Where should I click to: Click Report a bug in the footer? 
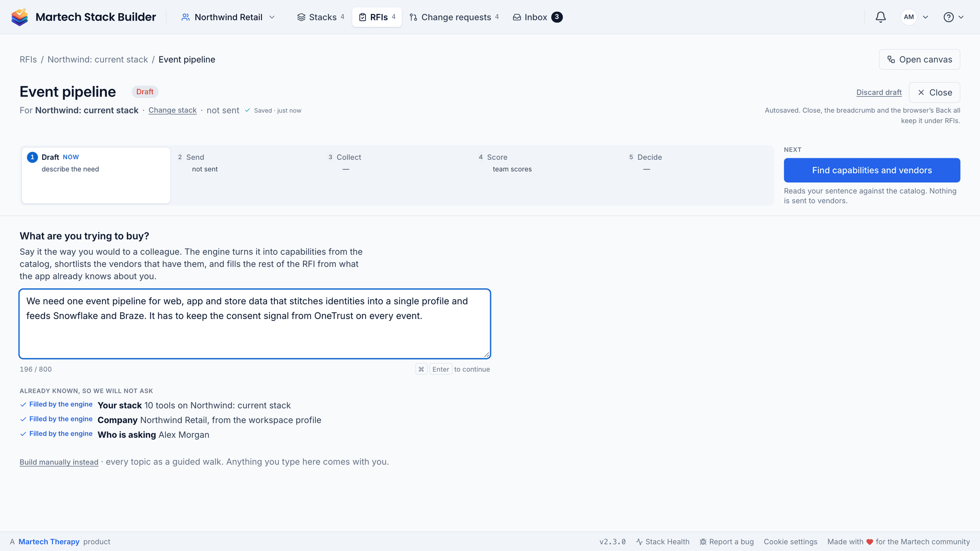coord(726,541)
